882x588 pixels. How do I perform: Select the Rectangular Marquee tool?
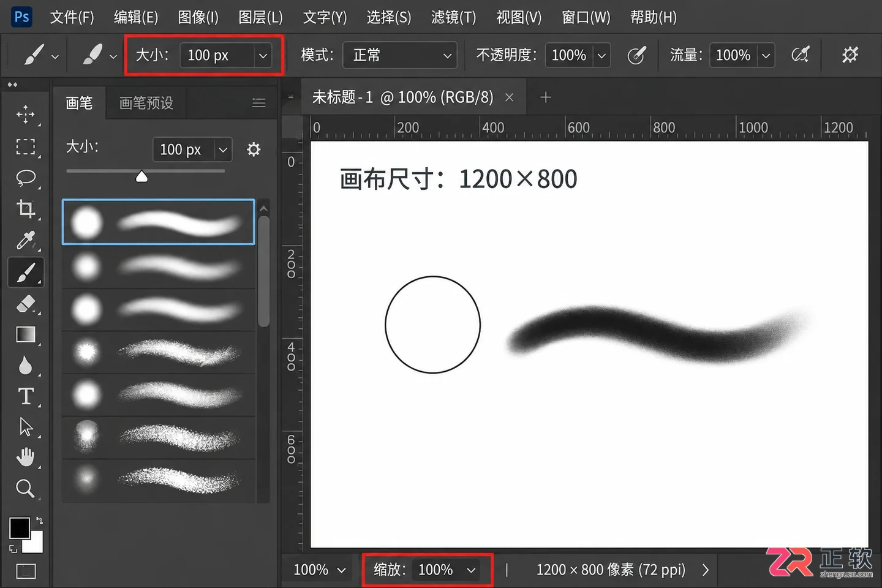click(25, 146)
